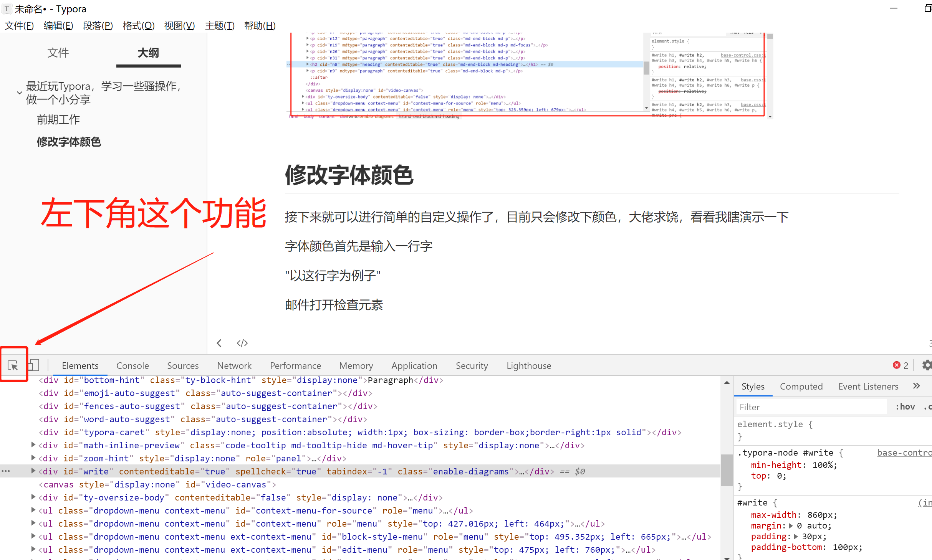Open the 格式(O) menu
Image resolution: width=932 pixels, height=560 pixels.
[138, 26]
